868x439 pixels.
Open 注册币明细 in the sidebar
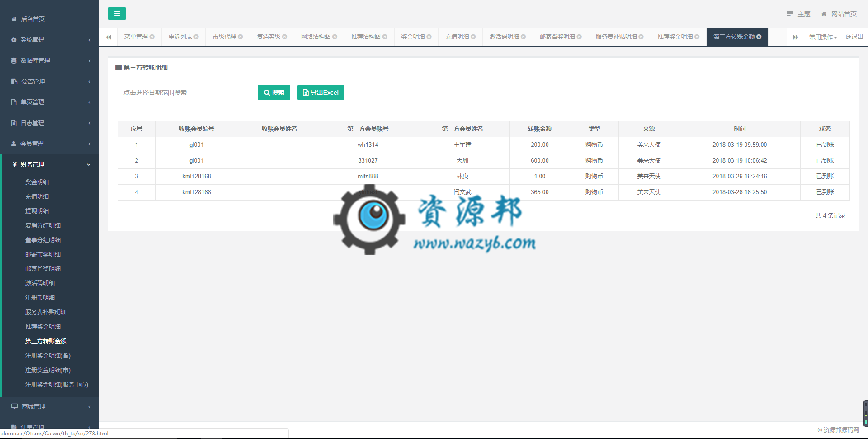point(40,298)
